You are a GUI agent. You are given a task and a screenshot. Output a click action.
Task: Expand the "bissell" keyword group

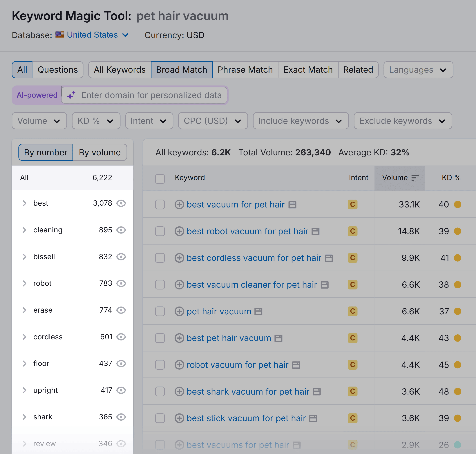tap(24, 257)
